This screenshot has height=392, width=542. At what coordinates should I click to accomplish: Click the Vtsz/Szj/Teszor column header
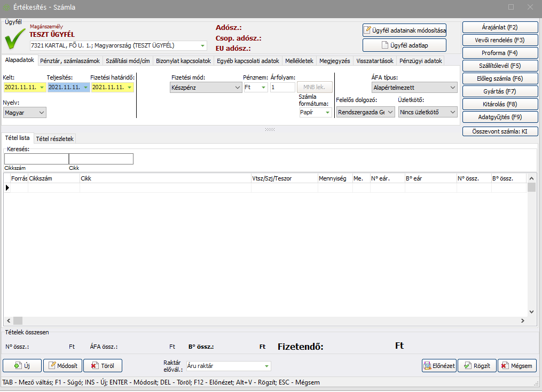[x=285, y=178]
